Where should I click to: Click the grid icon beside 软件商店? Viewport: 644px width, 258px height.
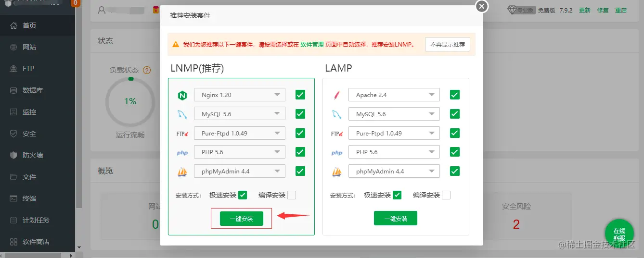[x=14, y=242]
